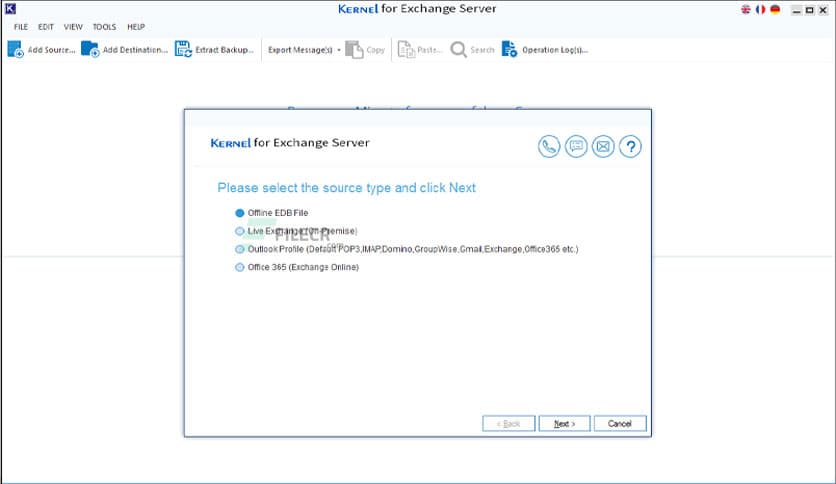Click the Copy toolbar icon

tap(354, 50)
